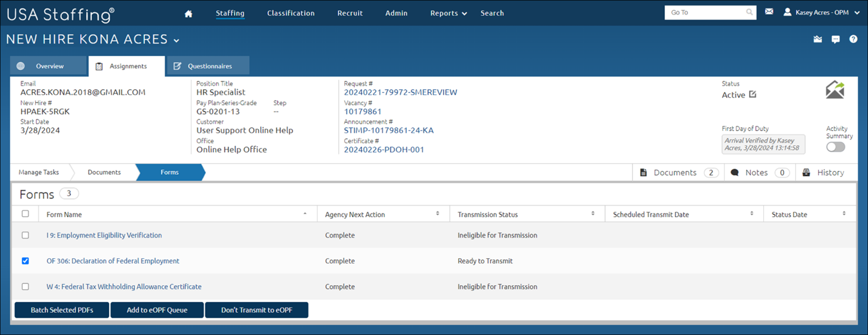
Task: Sort by Agency Next Action column arrows
Action: (437, 214)
